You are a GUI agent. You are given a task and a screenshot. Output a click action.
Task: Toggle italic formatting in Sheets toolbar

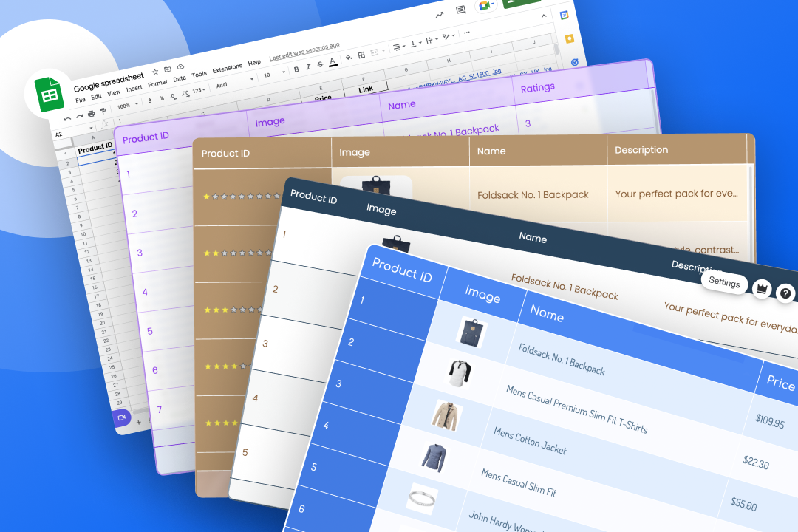[308, 67]
